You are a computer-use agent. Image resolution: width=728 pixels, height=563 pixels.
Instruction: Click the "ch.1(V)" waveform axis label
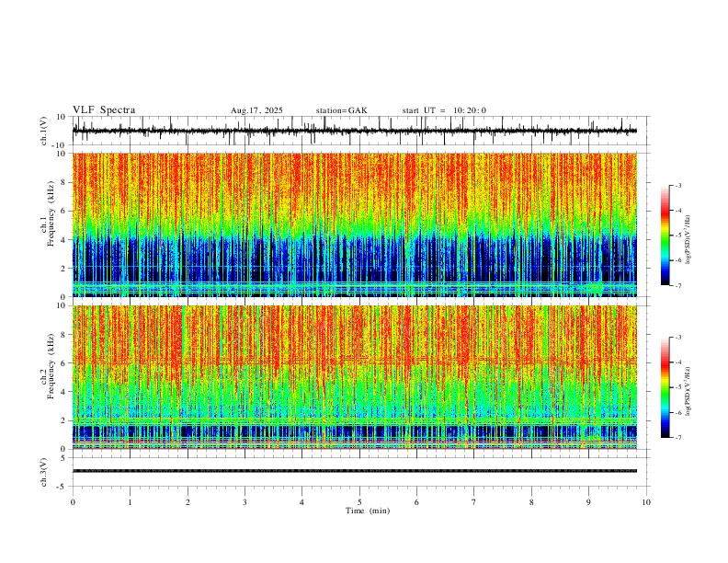(44, 131)
